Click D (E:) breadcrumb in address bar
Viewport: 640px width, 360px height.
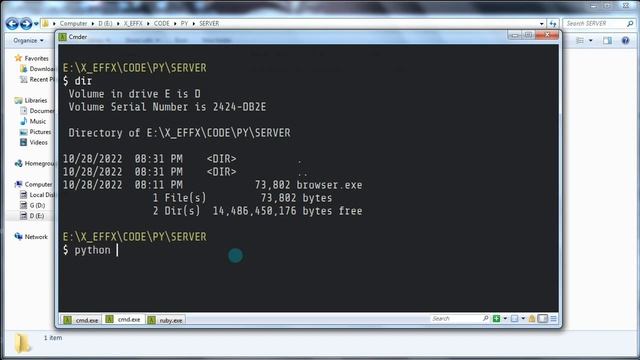[x=105, y=24]
